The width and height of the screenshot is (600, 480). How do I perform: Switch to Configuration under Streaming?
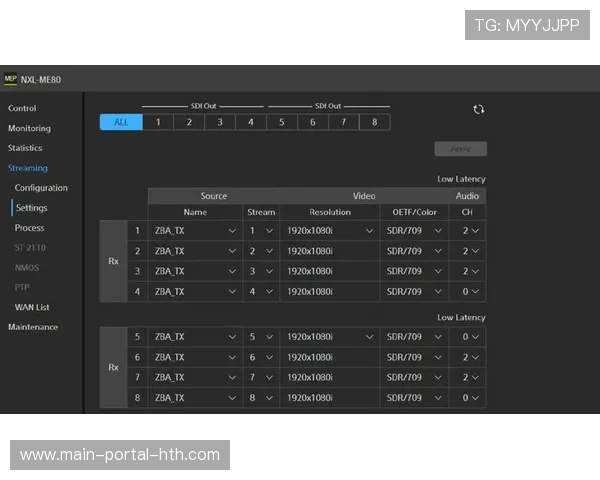41,188
